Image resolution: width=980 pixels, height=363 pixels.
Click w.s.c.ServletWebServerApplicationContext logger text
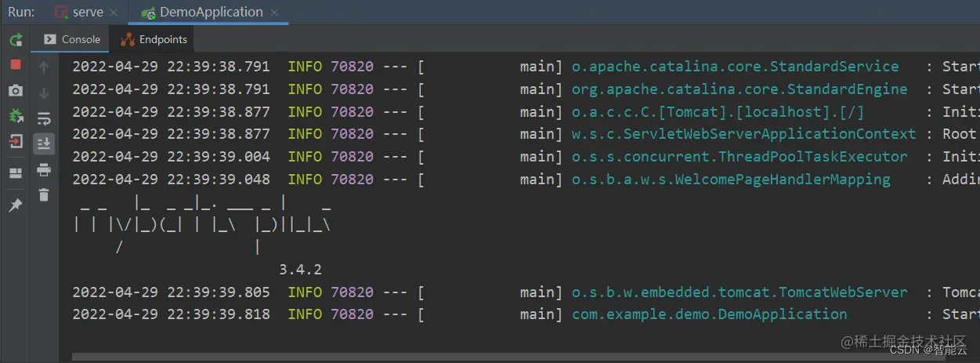[743, 134]
